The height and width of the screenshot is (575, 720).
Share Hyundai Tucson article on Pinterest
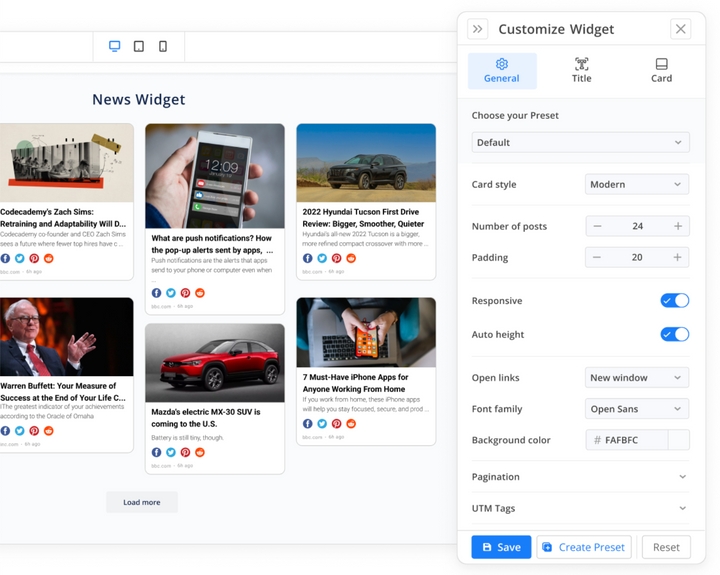click(x=337, y=258)
